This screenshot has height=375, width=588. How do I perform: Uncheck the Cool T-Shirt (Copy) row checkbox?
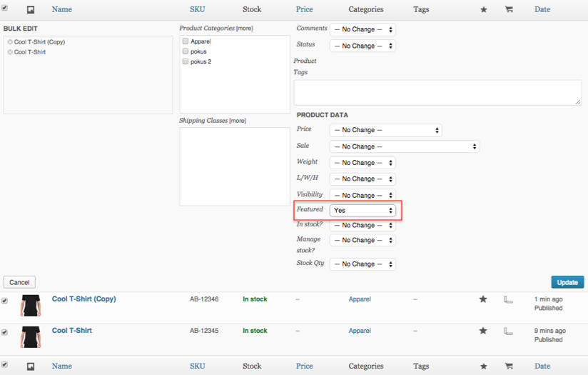[4, 301]
